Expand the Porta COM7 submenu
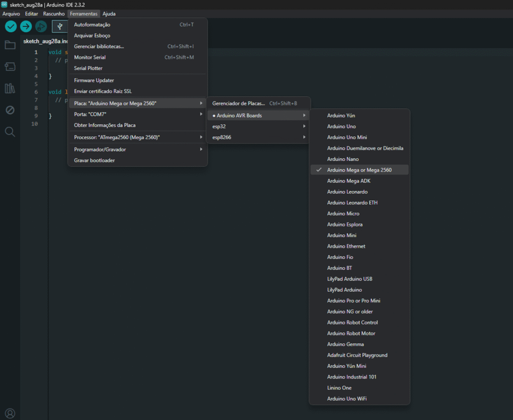 point(137,114)
